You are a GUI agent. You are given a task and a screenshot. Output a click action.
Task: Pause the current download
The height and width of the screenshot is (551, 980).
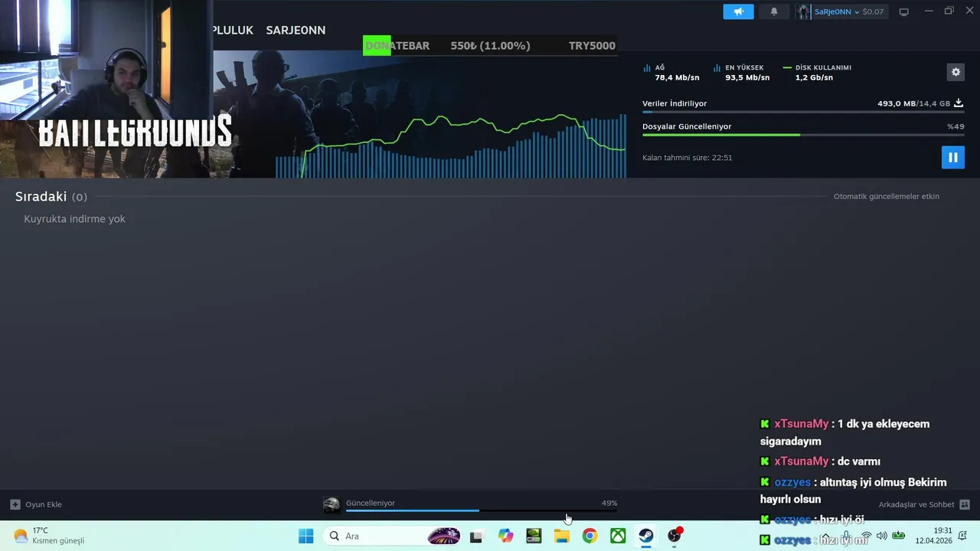[953, 158]
